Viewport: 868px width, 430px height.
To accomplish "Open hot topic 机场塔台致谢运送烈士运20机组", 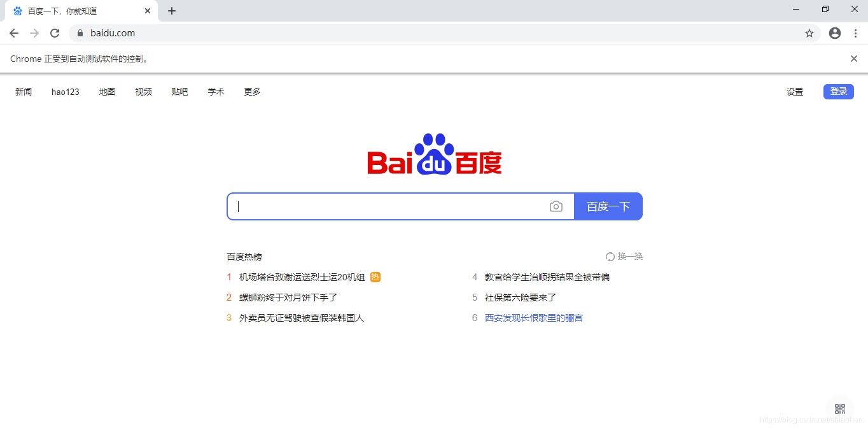I will point(302,277).
